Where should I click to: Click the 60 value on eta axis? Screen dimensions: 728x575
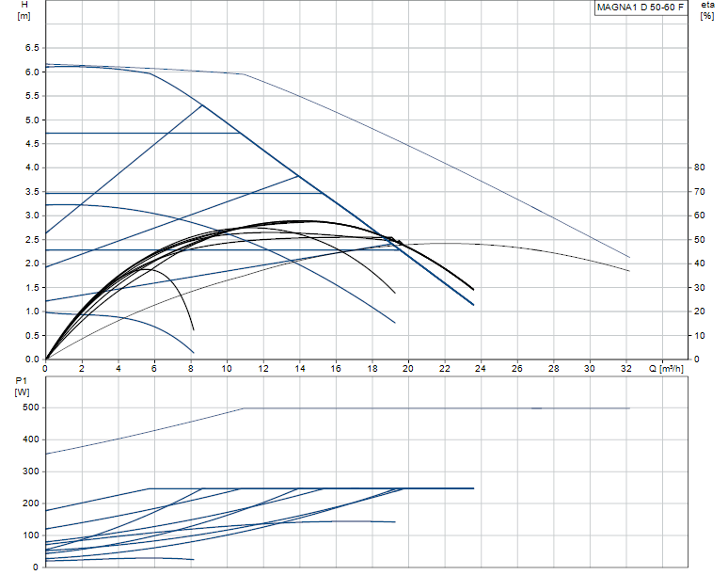(x=699, y=216)
